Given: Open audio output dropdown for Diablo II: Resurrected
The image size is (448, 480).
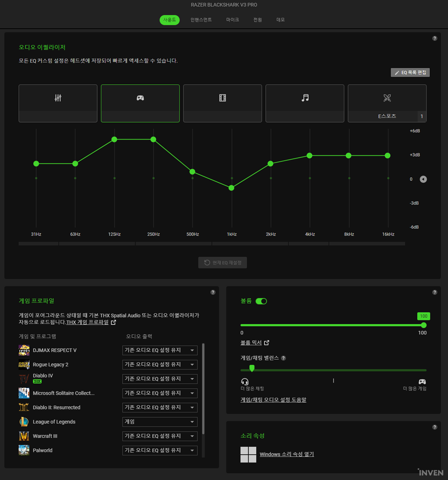Looking at the screenshot, I should 160,407.
